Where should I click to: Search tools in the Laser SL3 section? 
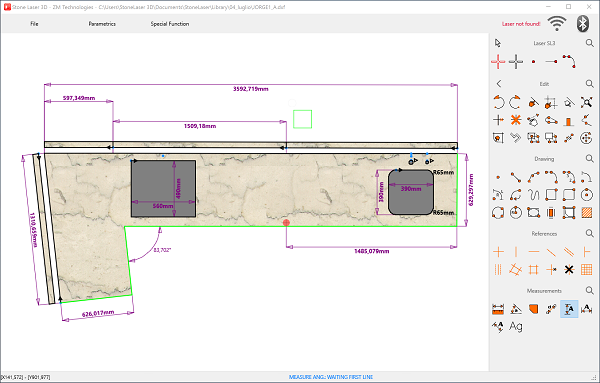(x=589, y=43)
